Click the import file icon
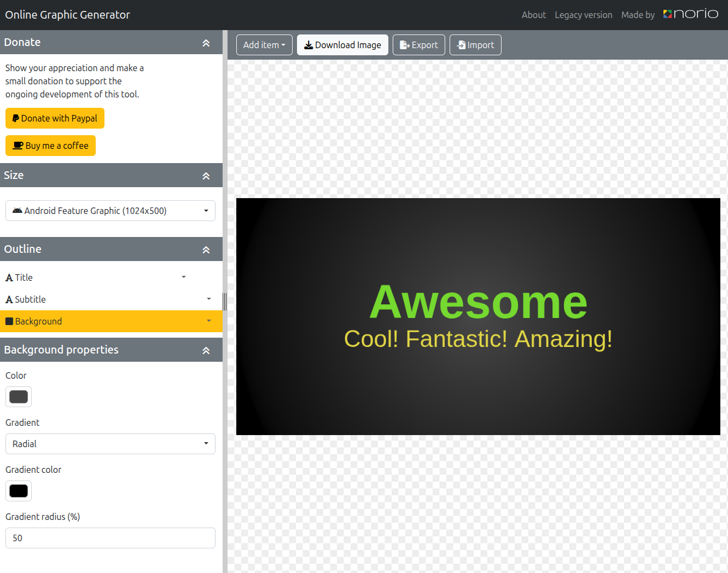 (x=462, y=45)
